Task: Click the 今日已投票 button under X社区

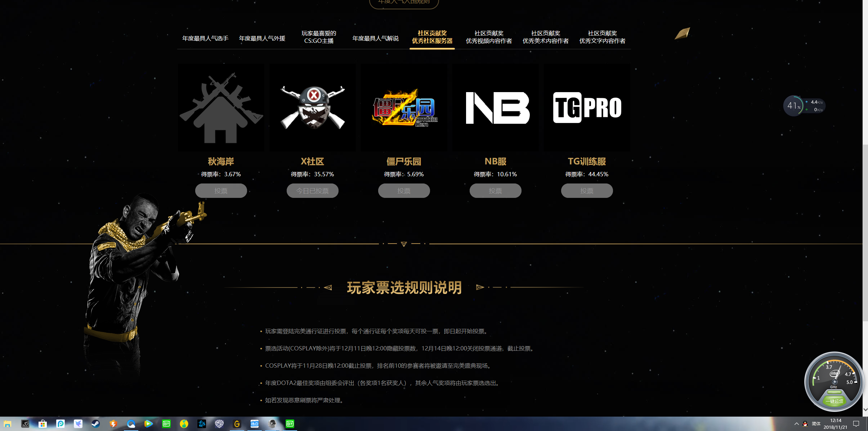Action: pyautogui.click(x=312, y=190)
